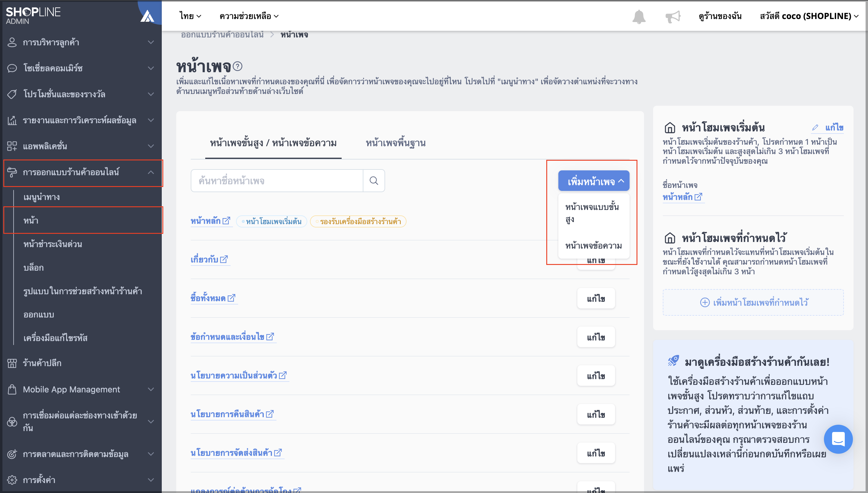The width and height of the screenshot is (868, 493).
Task: Click ดูร้านของฉัน to view store
Action: (x=720, y=16)
